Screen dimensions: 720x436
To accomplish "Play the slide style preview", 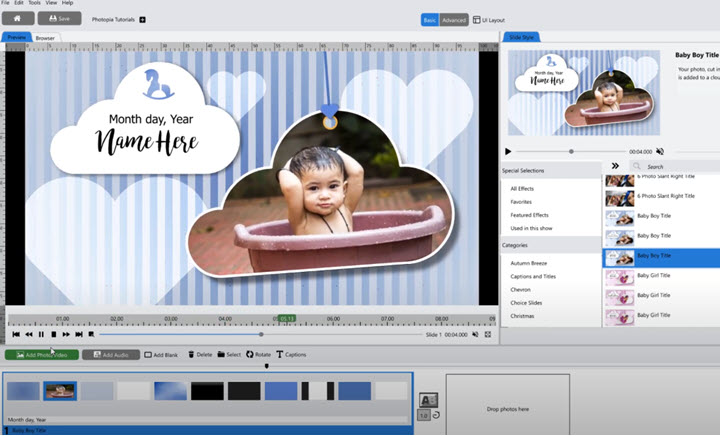I will (508, 151).
